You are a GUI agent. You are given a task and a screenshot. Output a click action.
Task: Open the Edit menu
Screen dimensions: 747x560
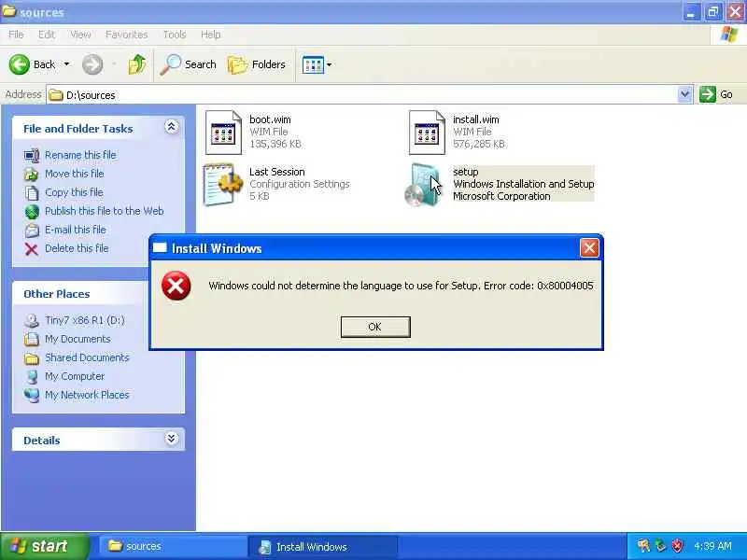pos(46,35)
